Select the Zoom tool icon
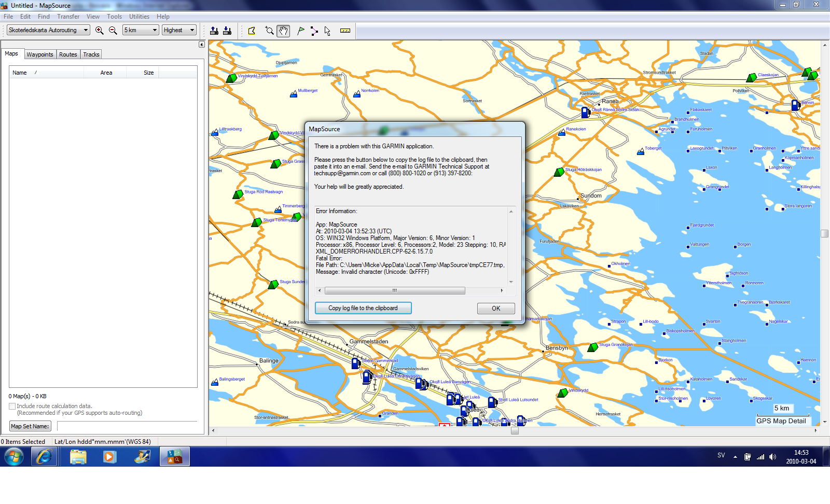The width and height of the screenshot is (830, 504). (269, 31)
